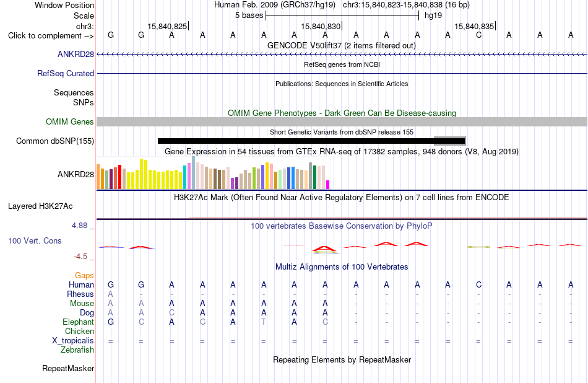Click the RefSeq Curated gene line
The image size is (588, 383).
342,73
